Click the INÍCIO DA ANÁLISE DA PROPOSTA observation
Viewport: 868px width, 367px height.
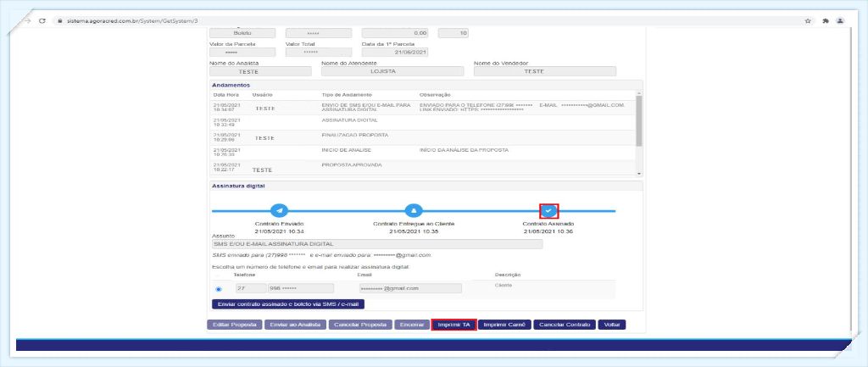tap(464, 150)
